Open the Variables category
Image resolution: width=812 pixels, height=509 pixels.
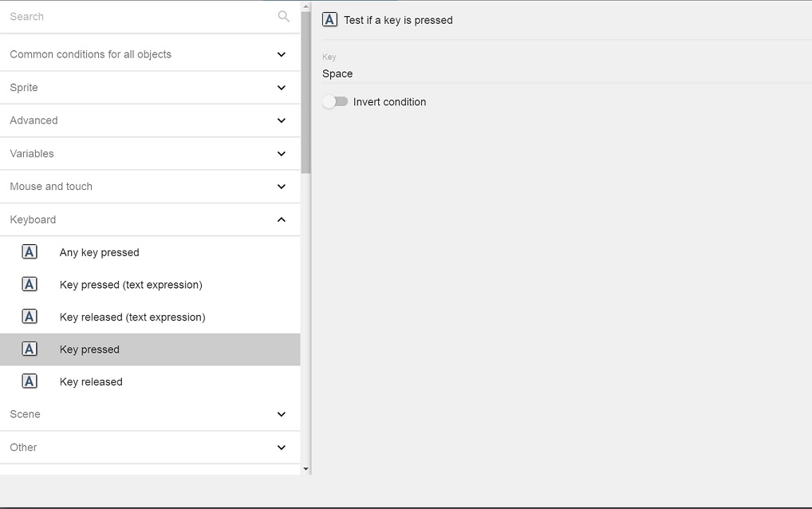(x=281, y=153)
